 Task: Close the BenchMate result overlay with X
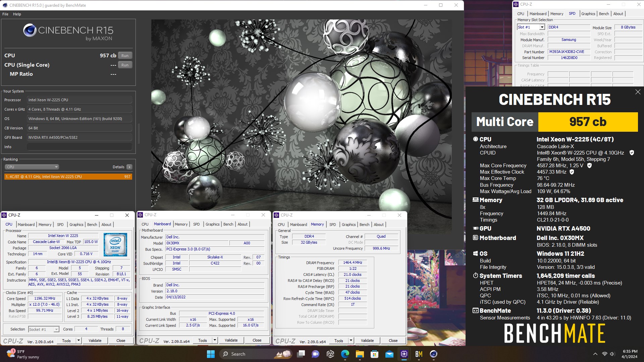coord(638,92)
